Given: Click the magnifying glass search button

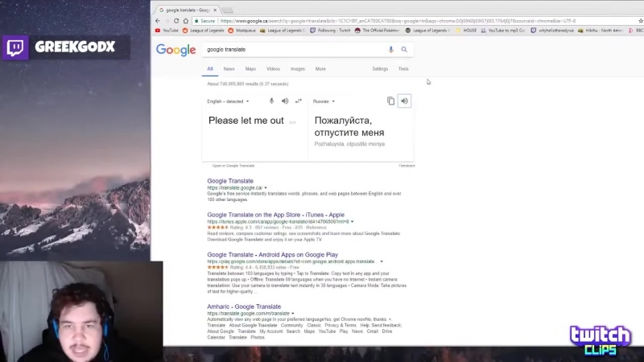Looking at the screenshot, I should [404, 49].
